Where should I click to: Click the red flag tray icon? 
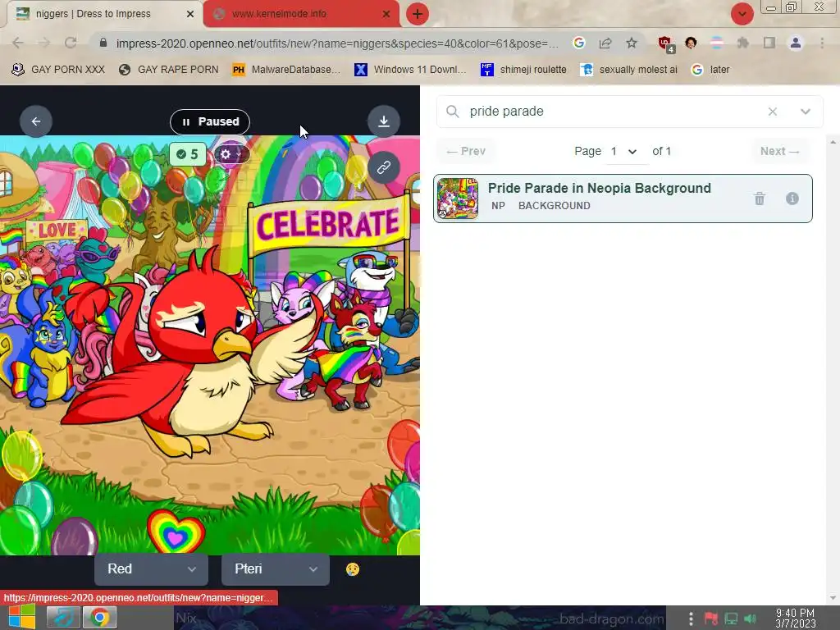click(711, 619)
